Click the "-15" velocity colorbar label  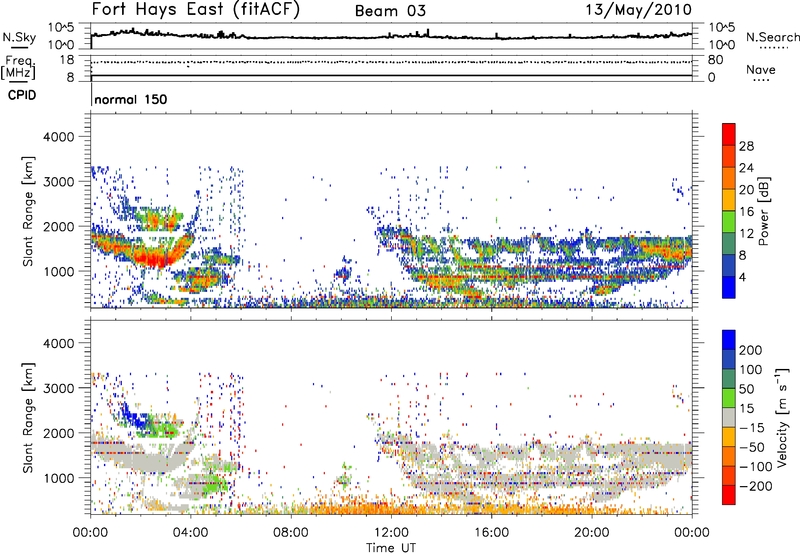(751, 428)
